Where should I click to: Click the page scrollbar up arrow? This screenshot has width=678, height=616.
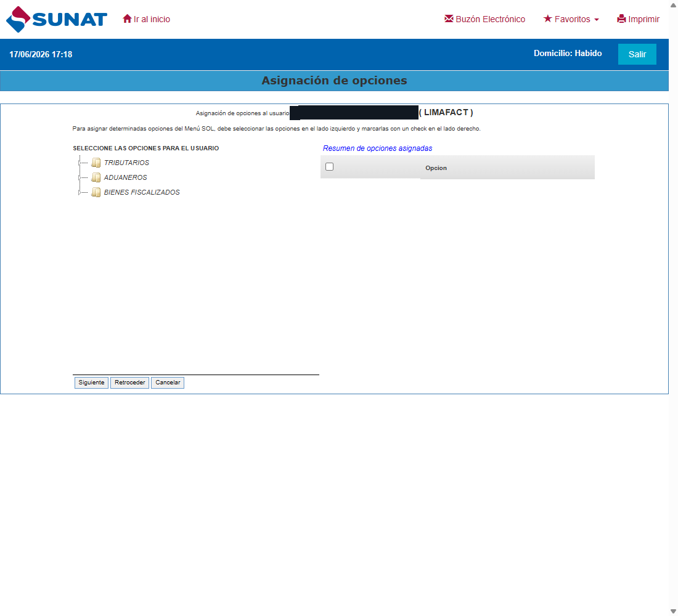(x=673, y=4)
